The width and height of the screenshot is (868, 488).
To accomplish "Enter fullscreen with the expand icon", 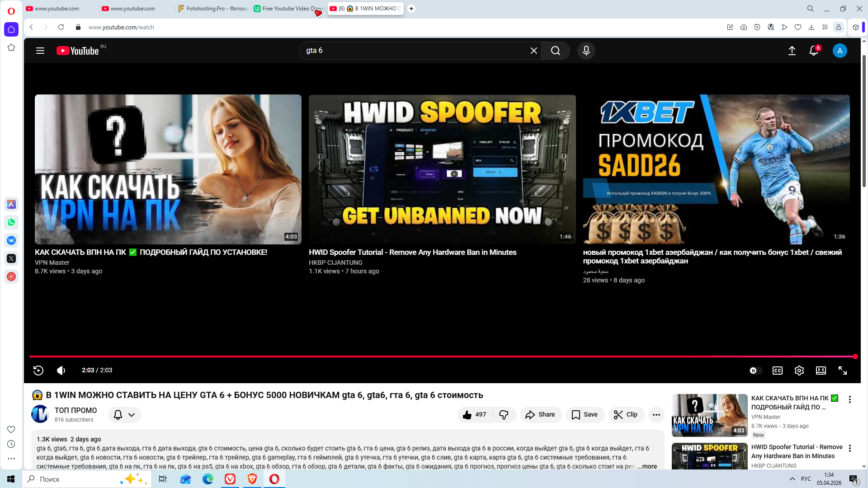I will [x=842, y=371].
